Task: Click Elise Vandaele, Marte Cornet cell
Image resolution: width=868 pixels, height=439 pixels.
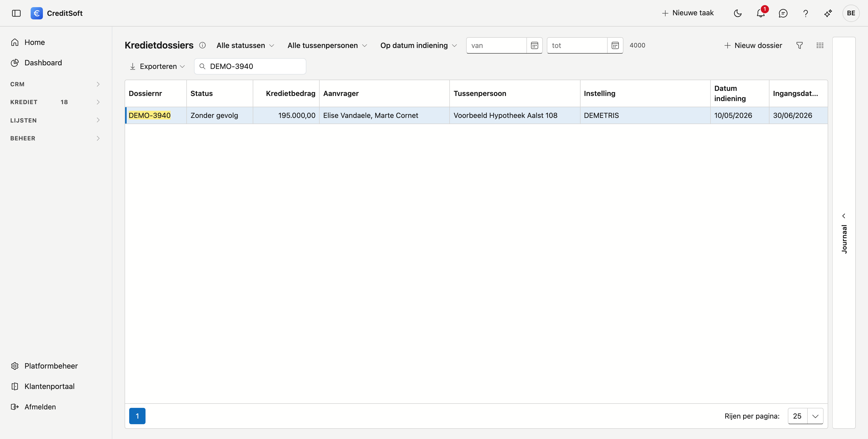Action: point(384,115)
